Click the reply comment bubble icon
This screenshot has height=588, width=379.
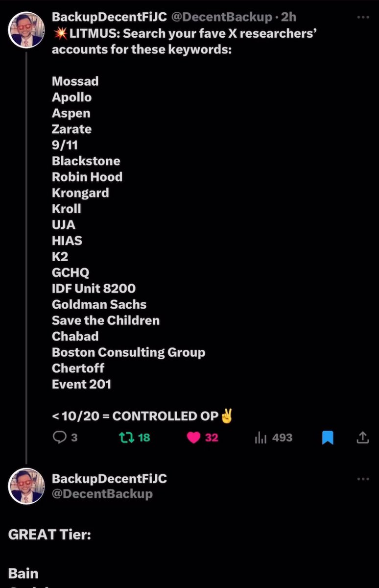[59, 438]
